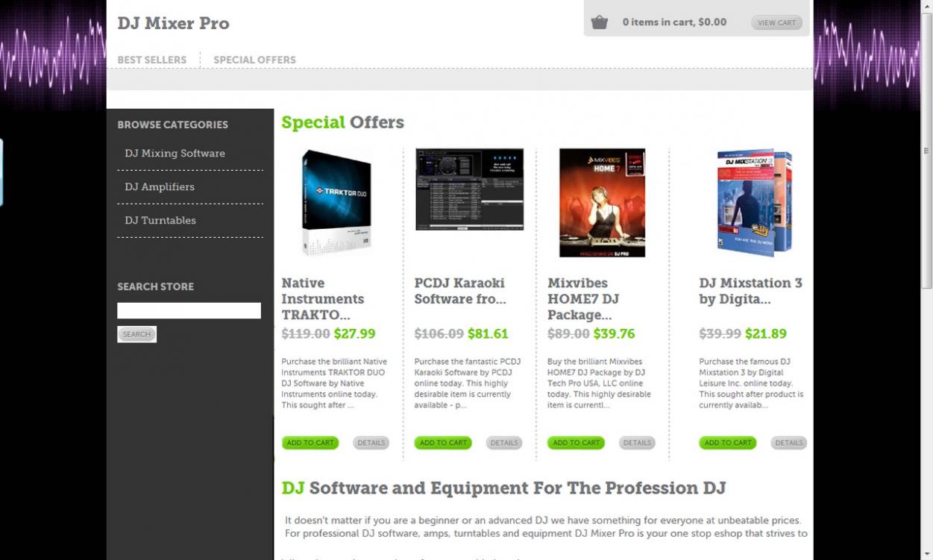Viewport: 933px width, 560px height.
Task: Open the Special Offers menu item
Action: (x=254, y=60)
